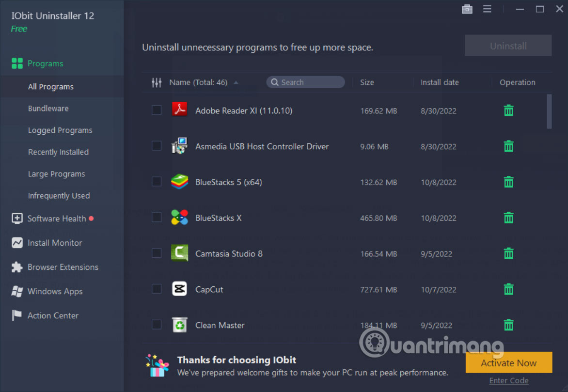Image resolution: width=568 pixels, height=392 pixels.
Task: Open the Recently Installed category
Action: point(58,152)
